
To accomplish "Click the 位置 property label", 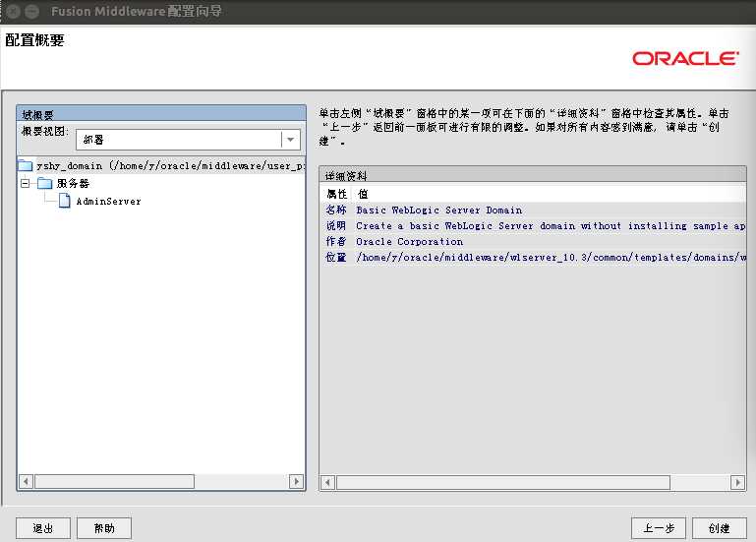I will click(336, 258).
